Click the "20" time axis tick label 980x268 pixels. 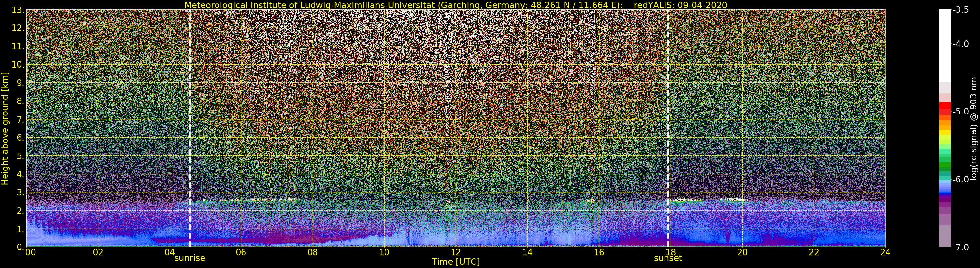click(x=742, y=252)
